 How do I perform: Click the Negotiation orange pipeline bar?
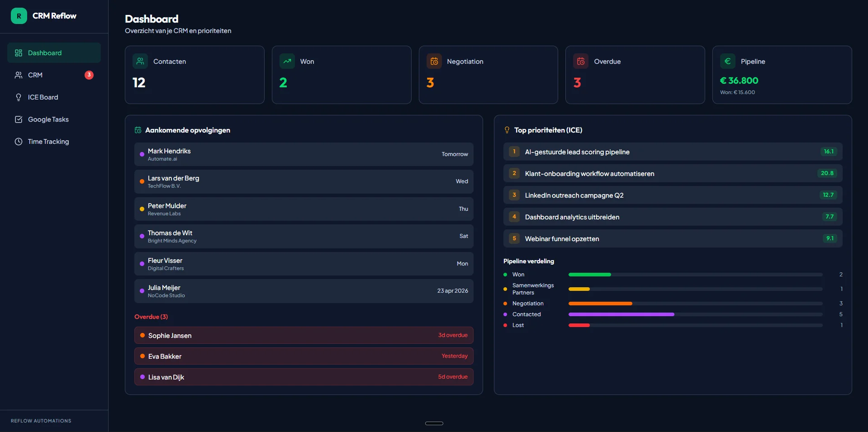coord(600,304)
